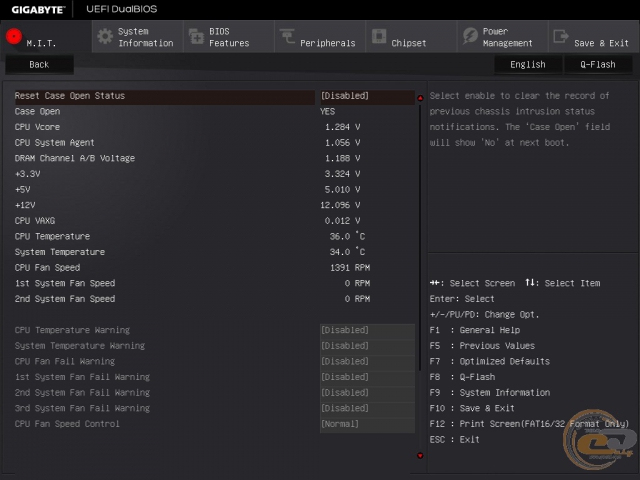The width and height of the screenshot is (640, 480).
Task: Open CPU Temperature Warning setting dropdown
Action: point(367,330)
